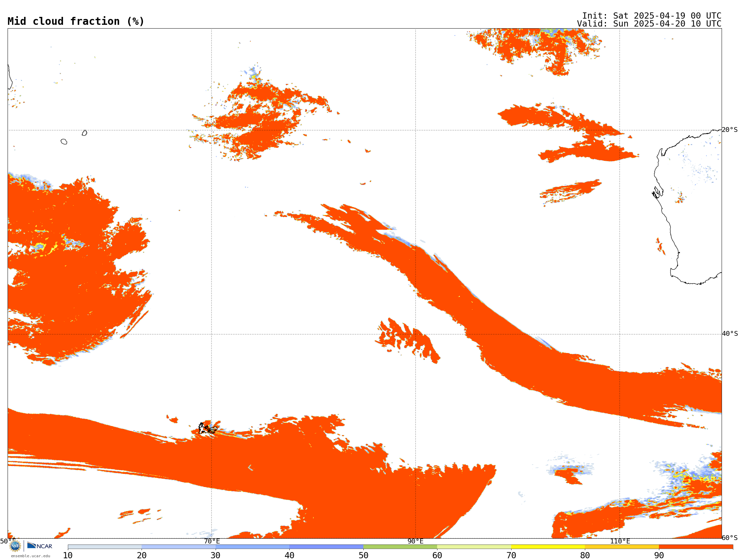Click the Mauritius island outline
744x560 pixels.
click(84, 133)
